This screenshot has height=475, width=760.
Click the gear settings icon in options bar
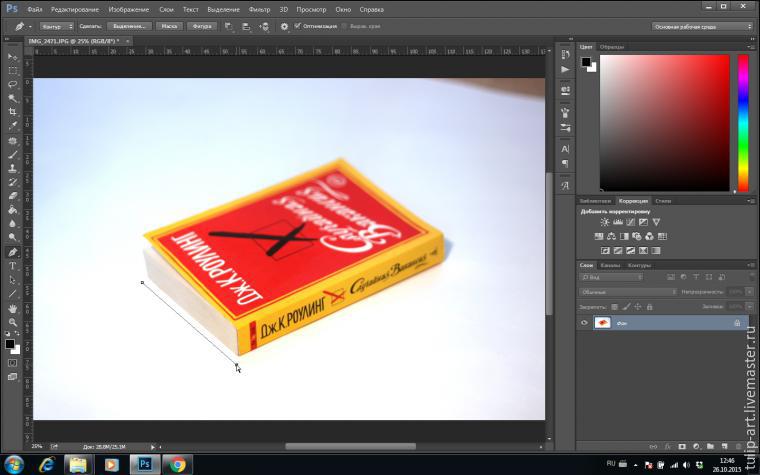click(284, 26)
